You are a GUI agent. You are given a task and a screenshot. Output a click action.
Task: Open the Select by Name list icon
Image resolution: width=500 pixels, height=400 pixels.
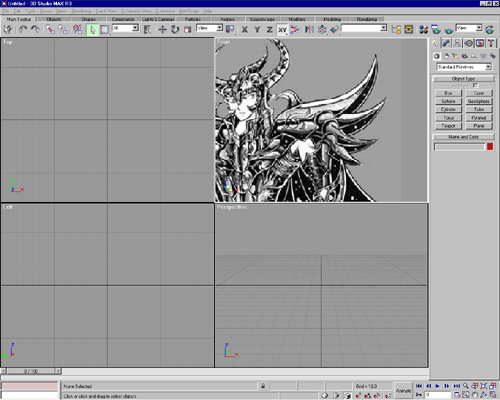147,30
